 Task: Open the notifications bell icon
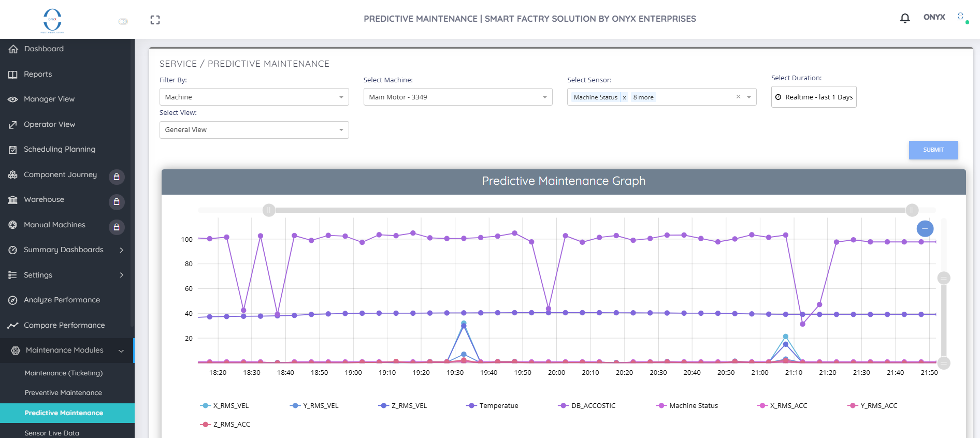(x=905, y=19)
